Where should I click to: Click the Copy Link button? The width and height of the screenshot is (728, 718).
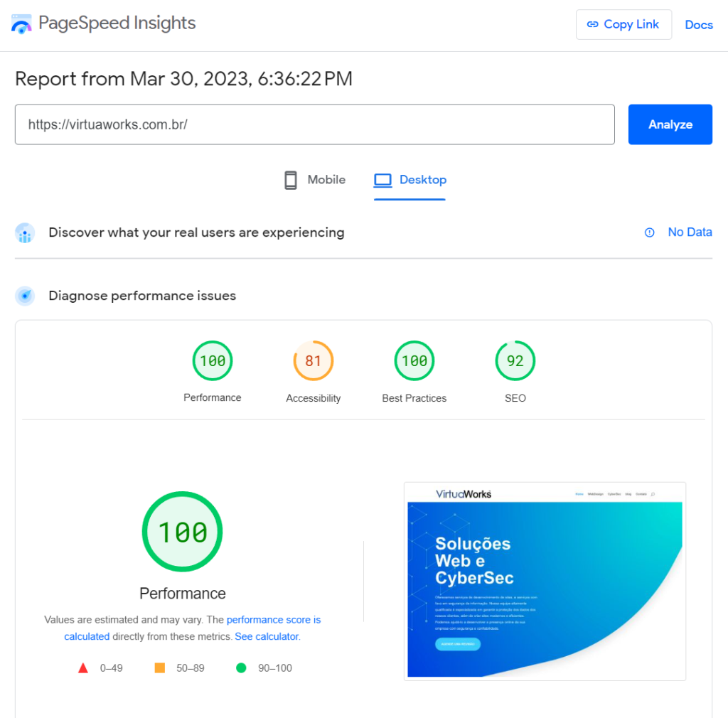coord(623,25)
